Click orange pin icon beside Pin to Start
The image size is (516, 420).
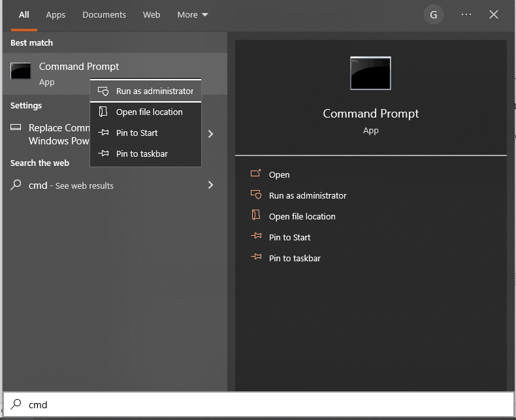[x=256, y=236]
